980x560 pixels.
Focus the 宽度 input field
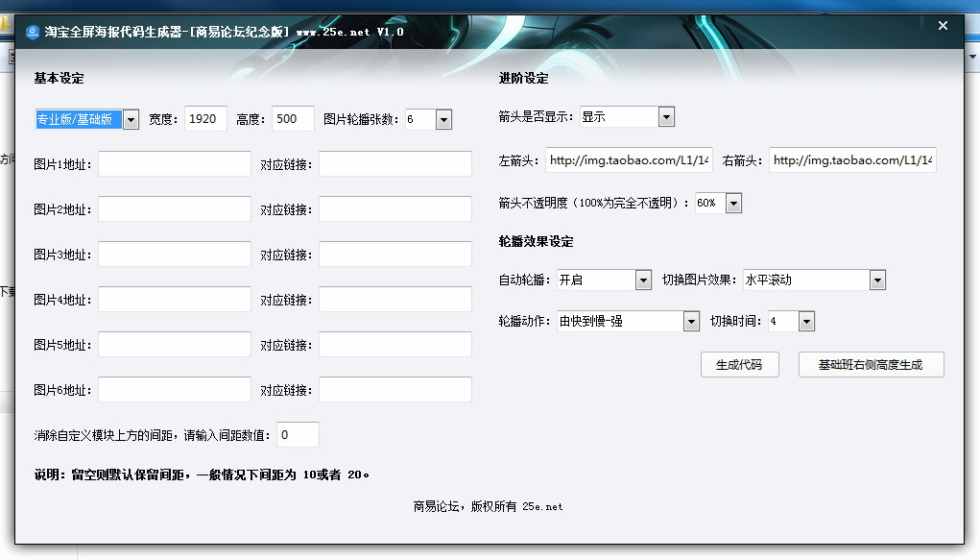click(x=205, y=119)
